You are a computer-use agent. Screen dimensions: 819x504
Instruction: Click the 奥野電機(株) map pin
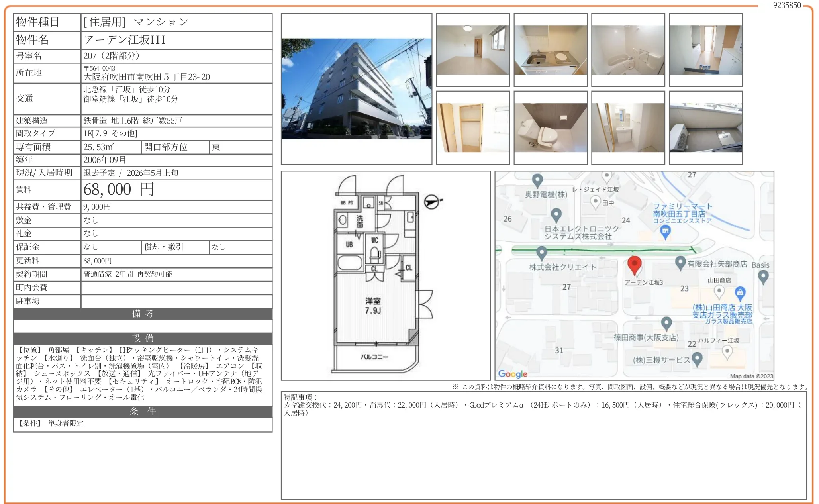point(537,180)
